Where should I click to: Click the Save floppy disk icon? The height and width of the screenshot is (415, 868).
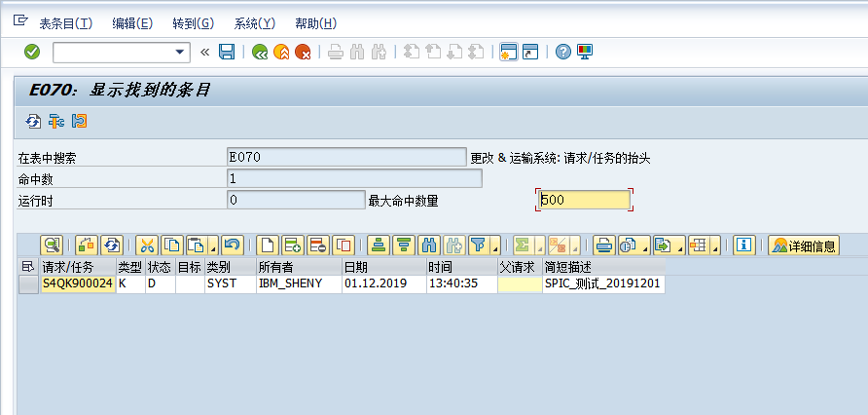[227, 52]
